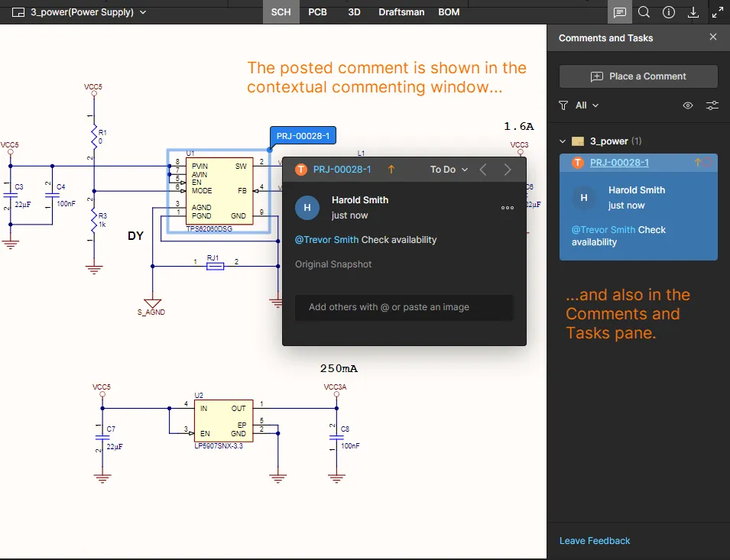Click the comment reply input field
The width and height of the screenshot is (730, 560).
404,307
